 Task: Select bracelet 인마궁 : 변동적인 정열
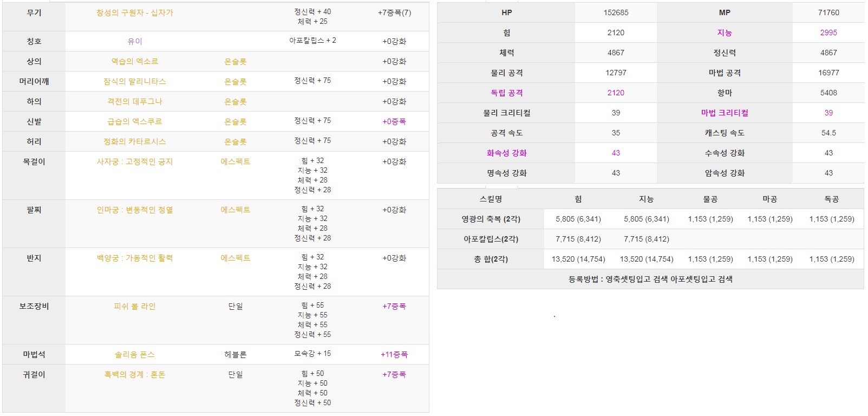135,210
